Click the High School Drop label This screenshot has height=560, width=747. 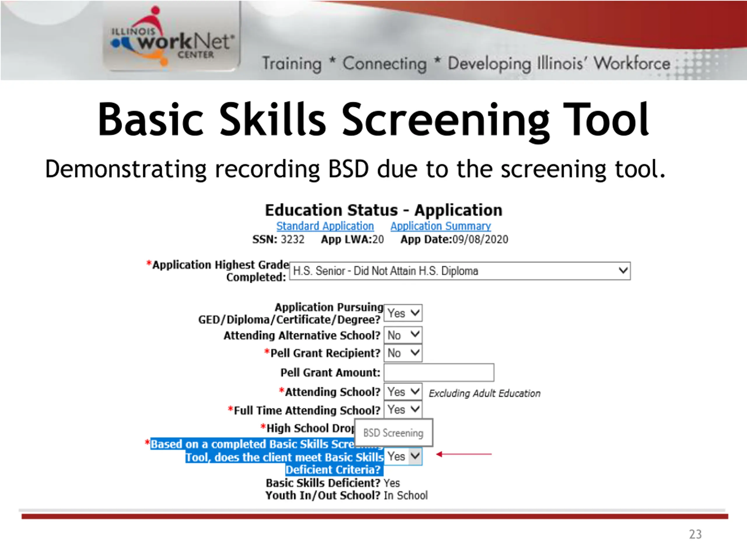[307, 428]
